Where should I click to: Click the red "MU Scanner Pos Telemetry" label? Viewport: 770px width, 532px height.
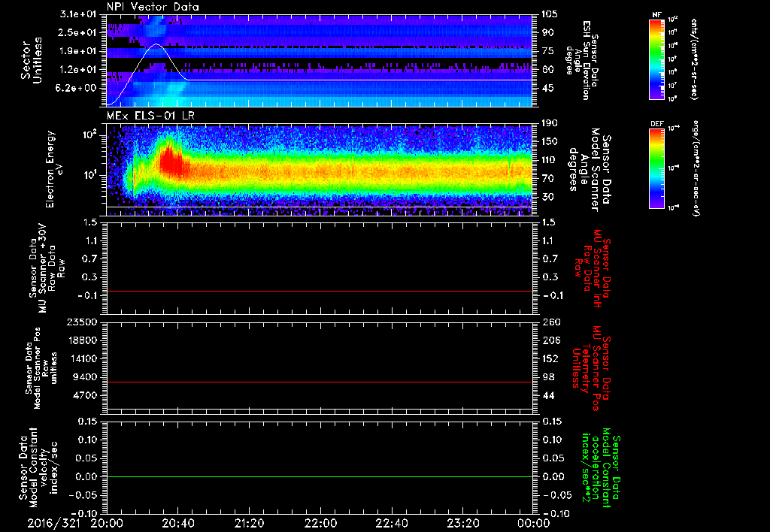[x=591, y=368]
